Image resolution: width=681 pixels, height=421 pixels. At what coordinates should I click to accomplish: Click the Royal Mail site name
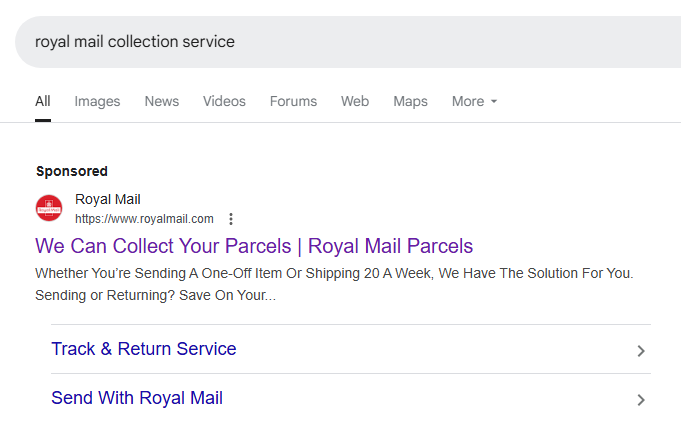[108, 200]
